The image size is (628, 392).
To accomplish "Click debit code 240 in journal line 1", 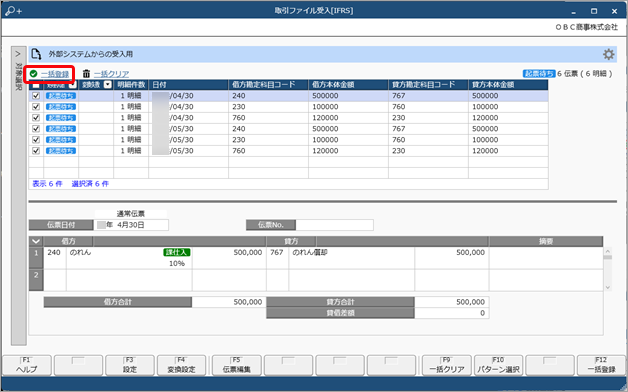I will tap(54, 253).
